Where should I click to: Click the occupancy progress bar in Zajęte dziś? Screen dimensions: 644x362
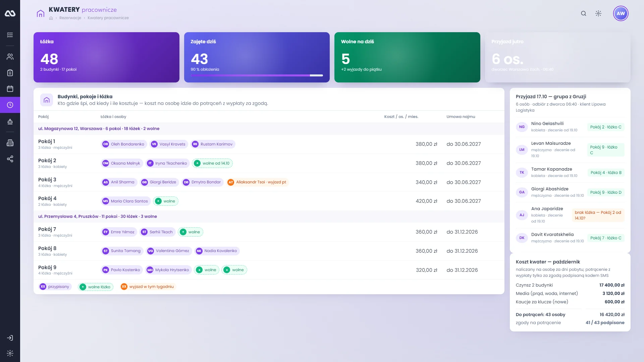click(257, 75)
